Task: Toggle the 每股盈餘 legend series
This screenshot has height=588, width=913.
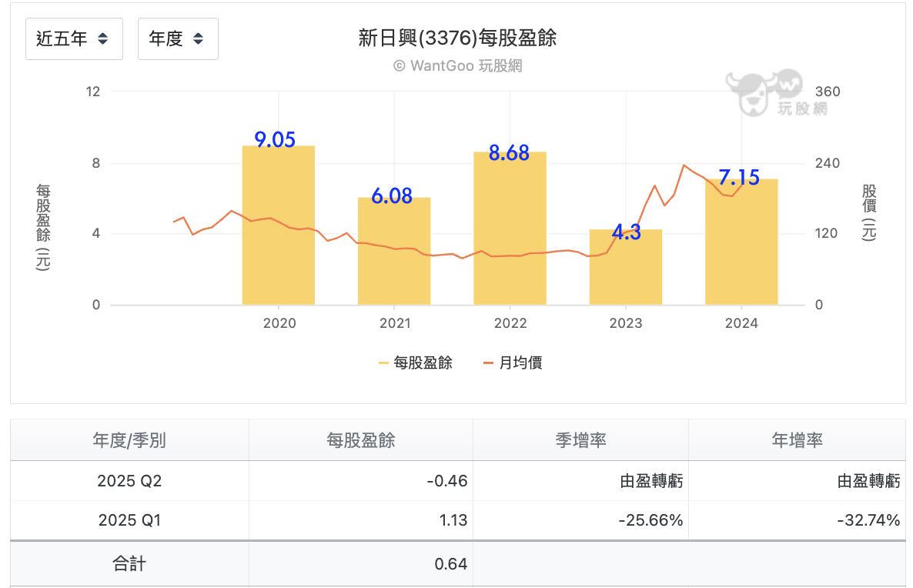Action: (416, 362)
